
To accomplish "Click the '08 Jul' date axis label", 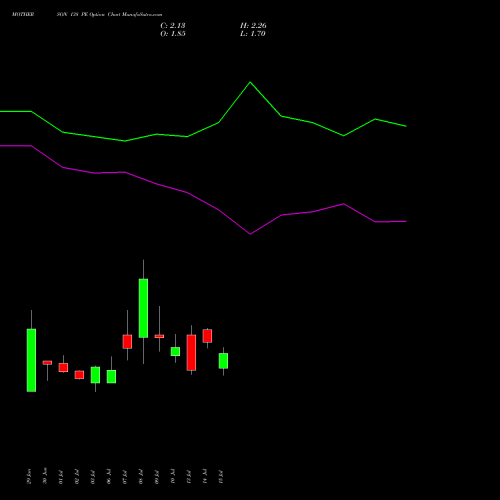I will (x=141, y=477).
